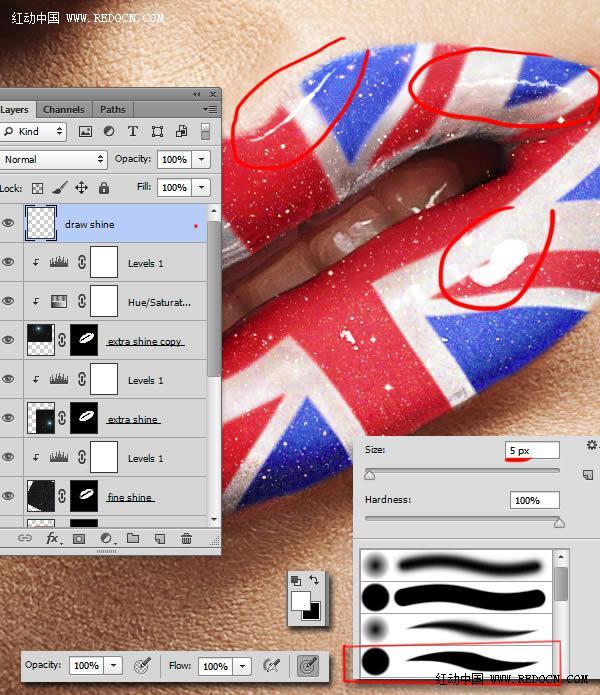Click the brush Hardness slider handle
This screenshot has height=695, width=600.
[559, 522]
